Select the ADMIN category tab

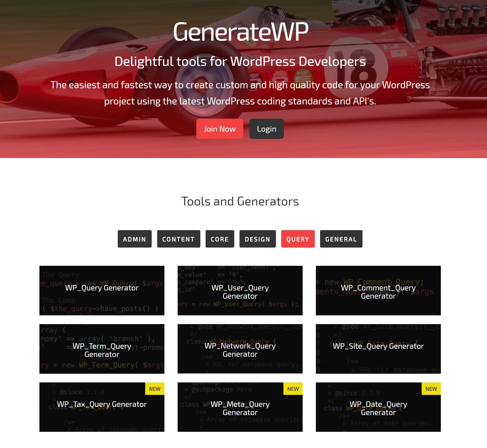pos(134,239)
